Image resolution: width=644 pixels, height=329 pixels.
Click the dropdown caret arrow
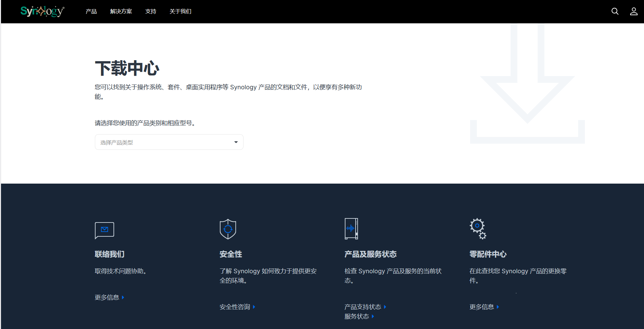click(236, 142)
